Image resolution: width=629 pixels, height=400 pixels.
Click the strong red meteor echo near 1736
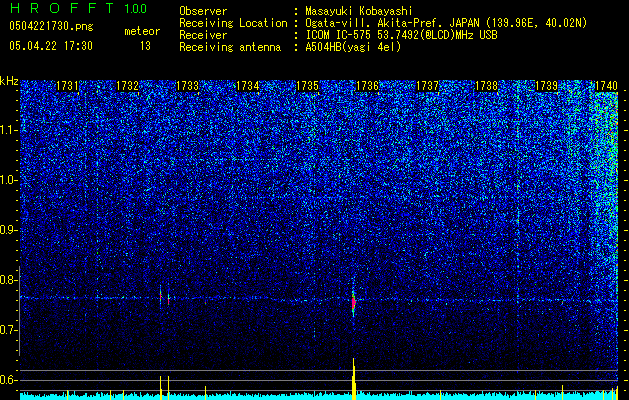click(353, 303)
